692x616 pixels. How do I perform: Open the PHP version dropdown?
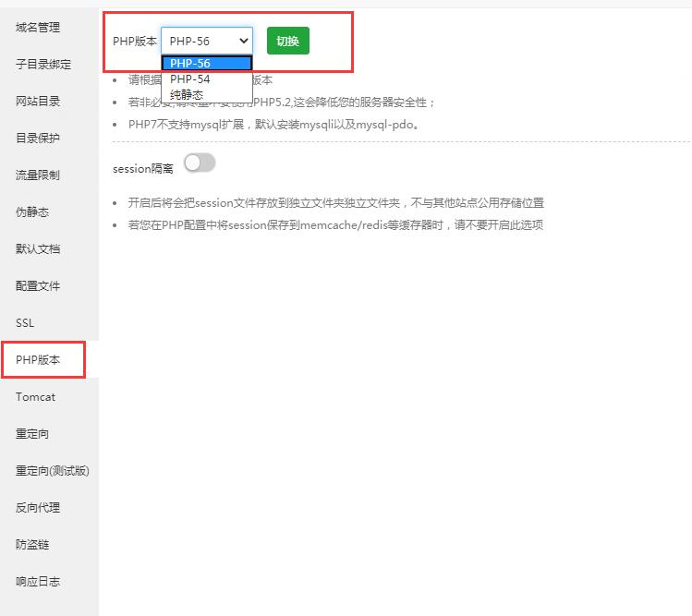point(207,42)
